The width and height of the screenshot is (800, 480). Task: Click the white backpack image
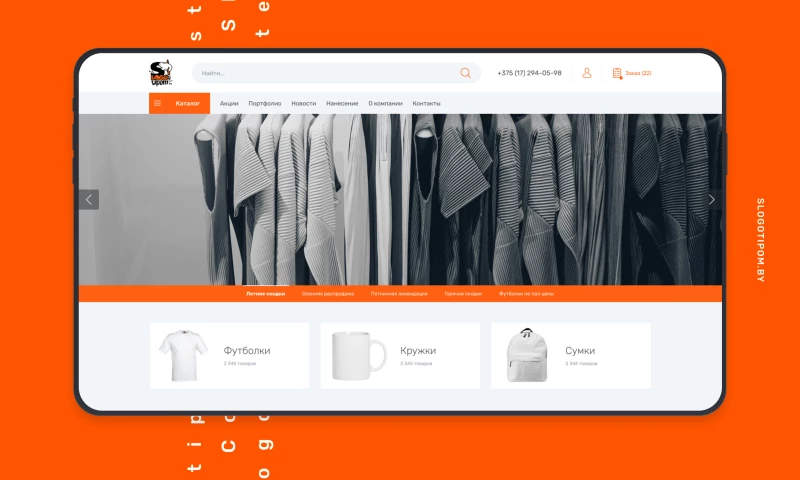(527, 355)
